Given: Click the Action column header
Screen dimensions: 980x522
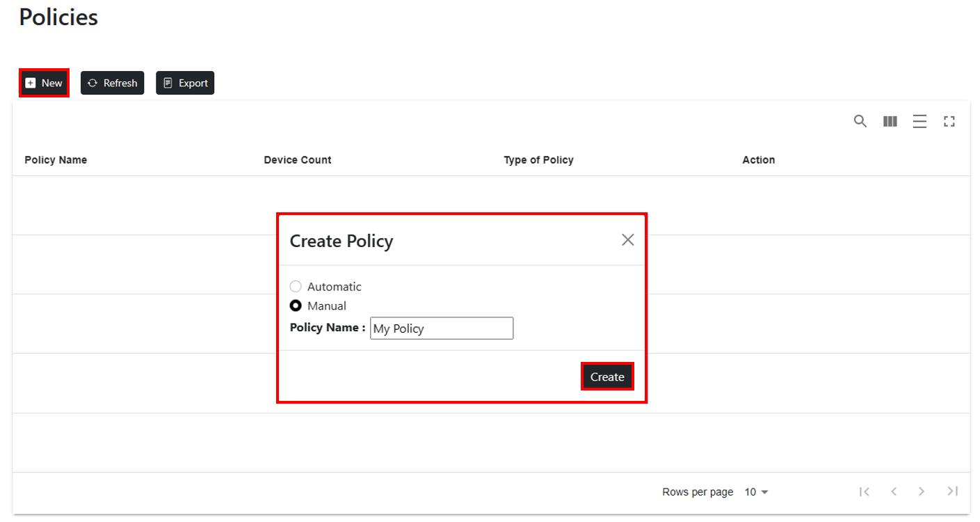Looking at the screenshot, I should click(759, 160).
